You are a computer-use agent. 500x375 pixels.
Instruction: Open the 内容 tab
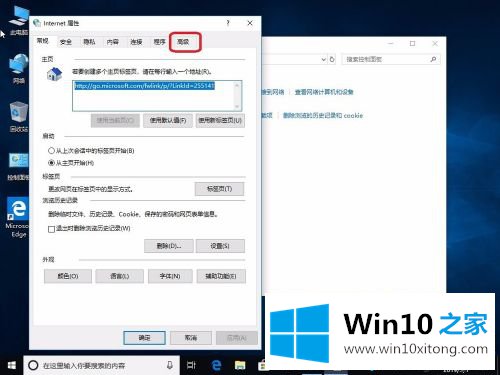click(113, 42)
